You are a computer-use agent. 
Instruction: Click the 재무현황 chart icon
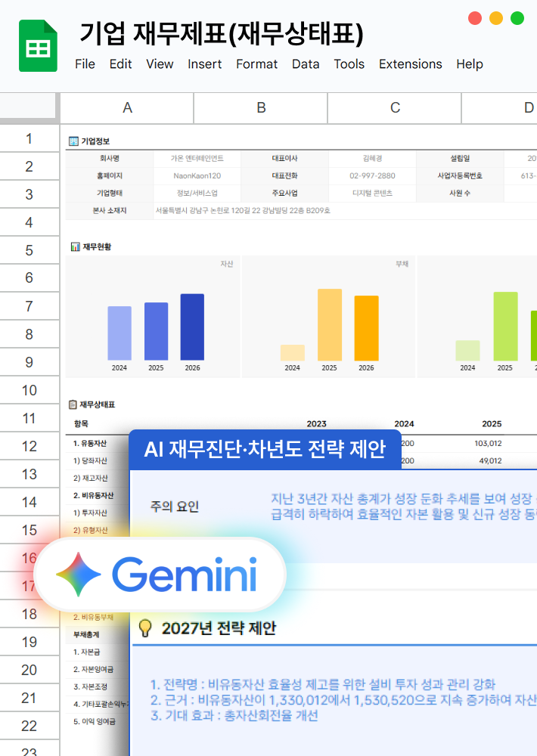pyautogui.click(x=76, y=247)
